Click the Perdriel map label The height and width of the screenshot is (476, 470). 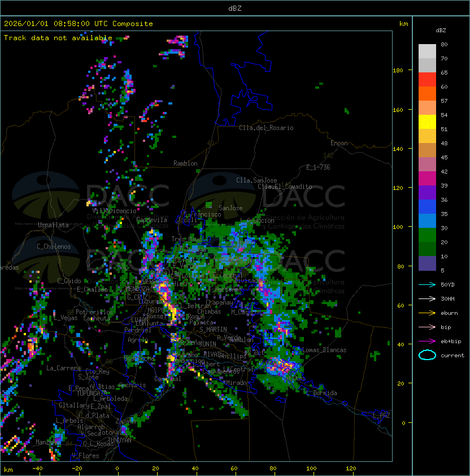point(138,330)
